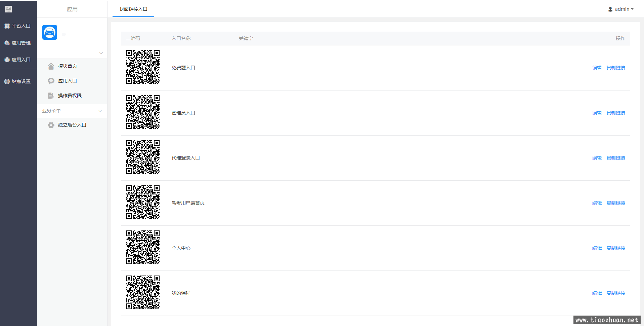Click the 应用管理 cubes icon
This screenshot has width=644, height=326.
[7, 43]
